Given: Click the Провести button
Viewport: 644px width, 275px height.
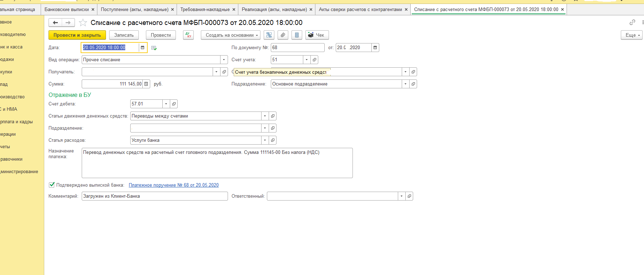Looking at the screenshot, I should (x=161, y=35).
